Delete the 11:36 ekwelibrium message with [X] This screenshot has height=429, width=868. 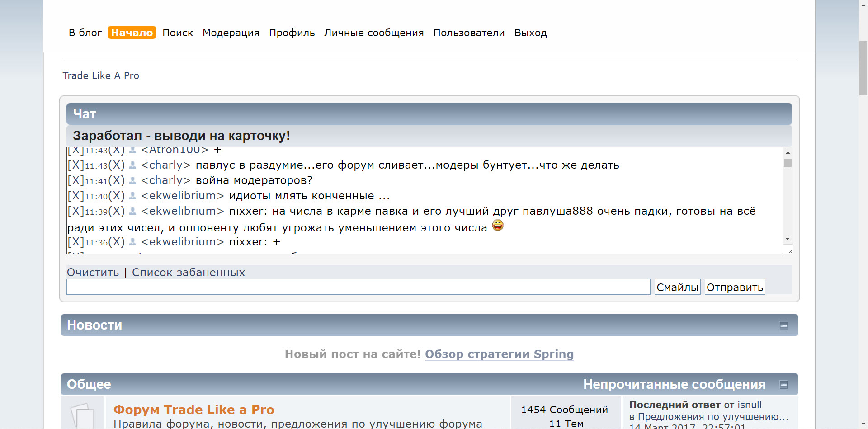coord(76,242)
